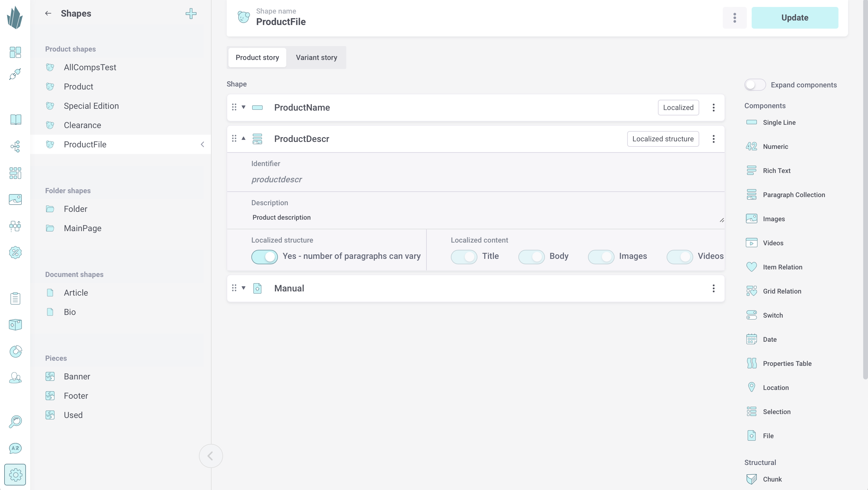Screen dimensions: 868x490
Task: Select the Grid Relation component icon
Action: [751, 291]
